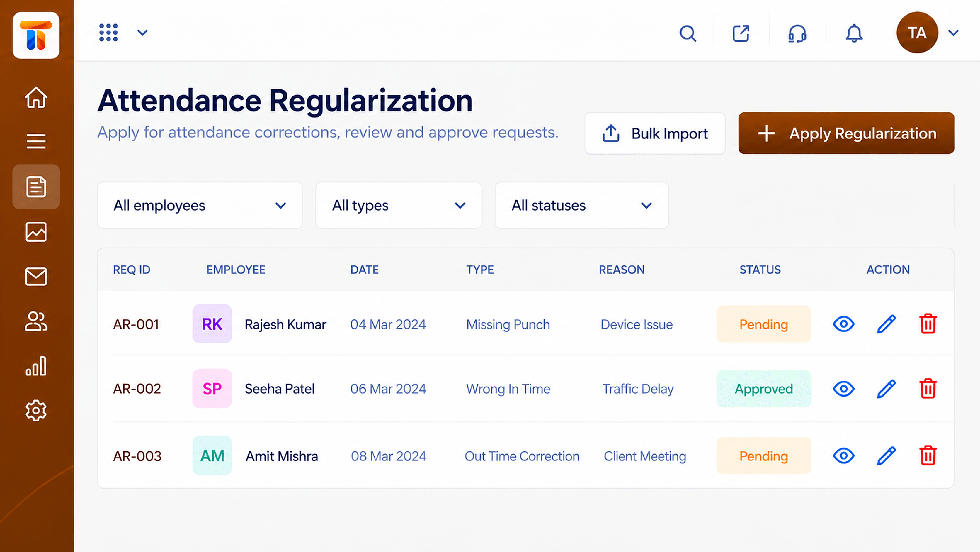
Task: Open the TA user avatar
Action: pyautogui.click(x=917, y=33)
